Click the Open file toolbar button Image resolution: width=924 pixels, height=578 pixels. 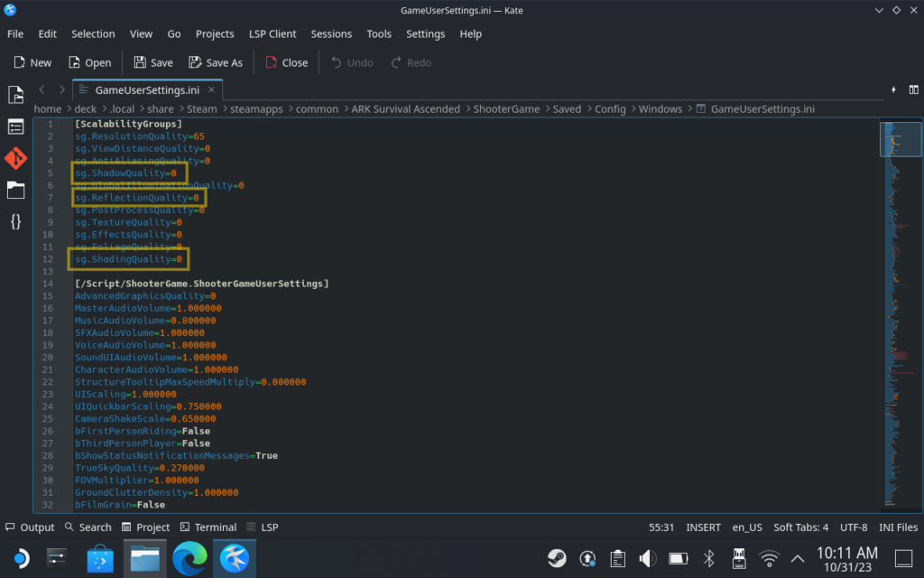point(89,62)
